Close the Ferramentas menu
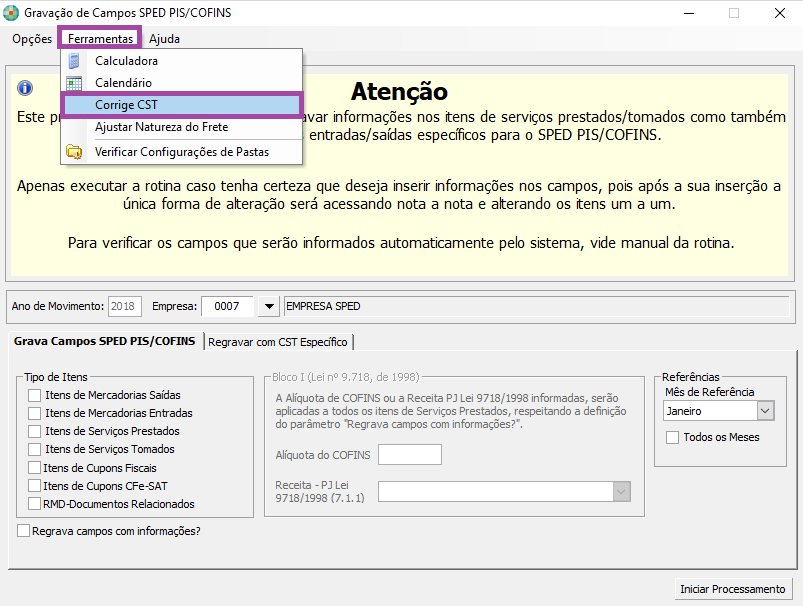Image resolution: width=803 pixels, height=606 pixels. click(100, 39)
